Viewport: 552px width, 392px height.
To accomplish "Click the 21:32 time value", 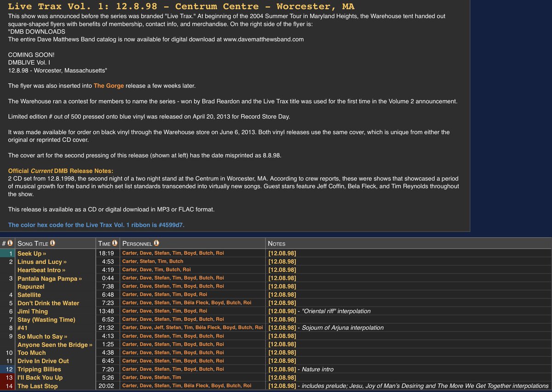I will coord(106,328).
